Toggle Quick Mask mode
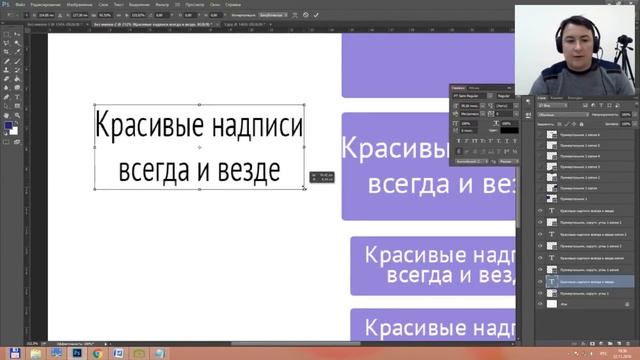640x360 pixels. click(x=7, y=142)
